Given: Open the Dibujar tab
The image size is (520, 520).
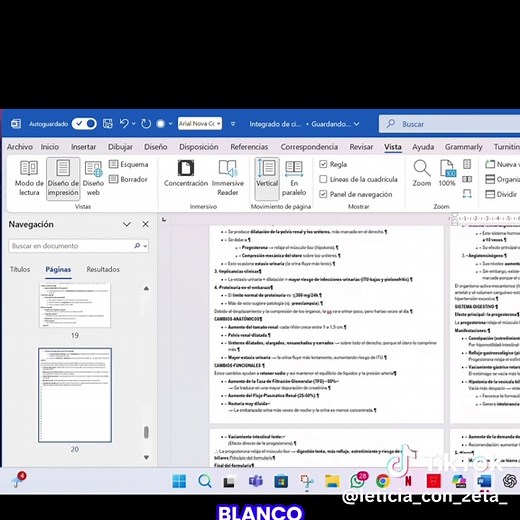Looking at the screenshot, I should (x=120, y=147).
